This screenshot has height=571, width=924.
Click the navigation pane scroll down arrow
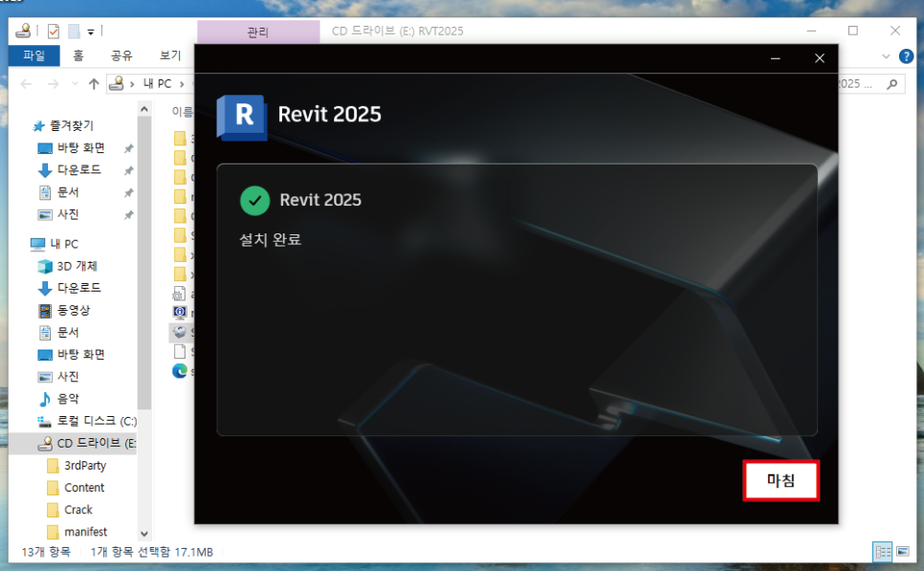click(x=143, y=534)
